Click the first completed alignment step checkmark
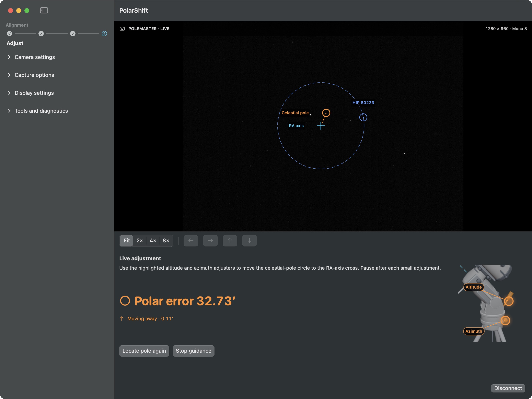The width and height of the screenshot is (532, 399). coord(9,34)
